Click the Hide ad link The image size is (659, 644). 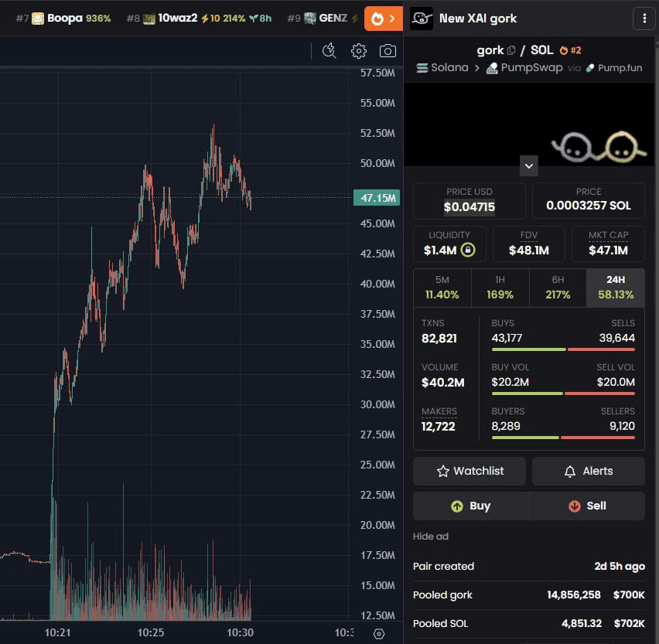pyautogui.click(x=431, y=537)
